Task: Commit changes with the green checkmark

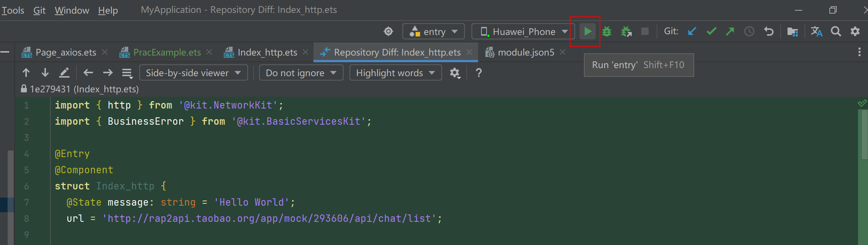Action: 711,31
